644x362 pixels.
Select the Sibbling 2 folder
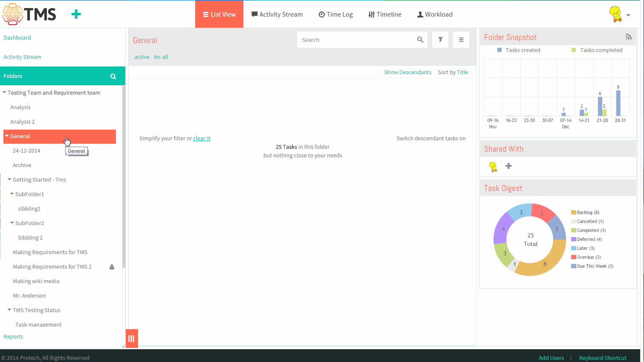point(30,237)
